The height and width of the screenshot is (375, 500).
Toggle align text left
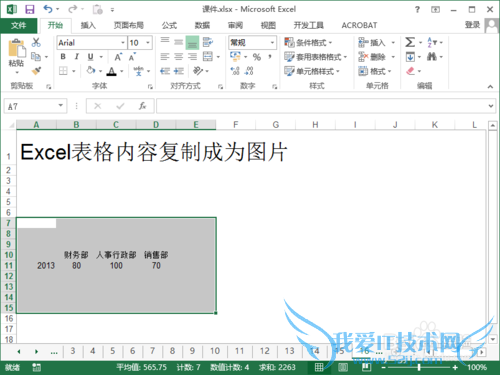click(165, 57)
